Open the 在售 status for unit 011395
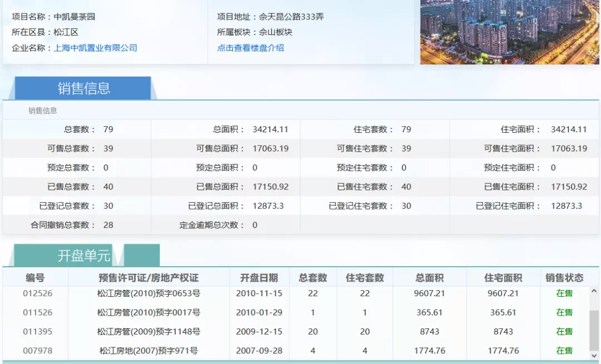 (x=564, y=331)
